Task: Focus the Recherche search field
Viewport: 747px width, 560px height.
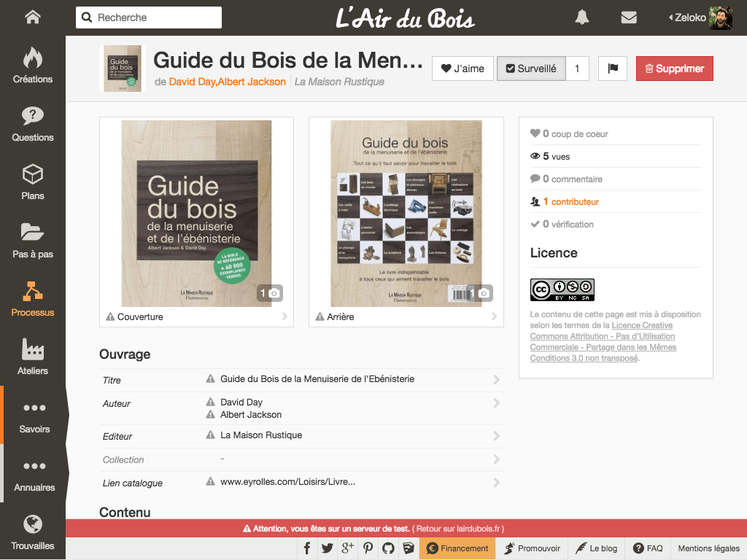Action: (149, 17)
